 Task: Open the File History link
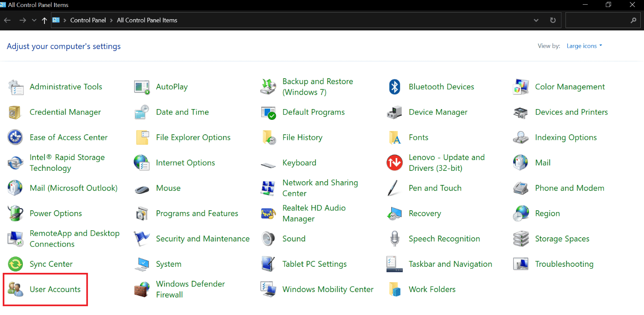point(302,138)
